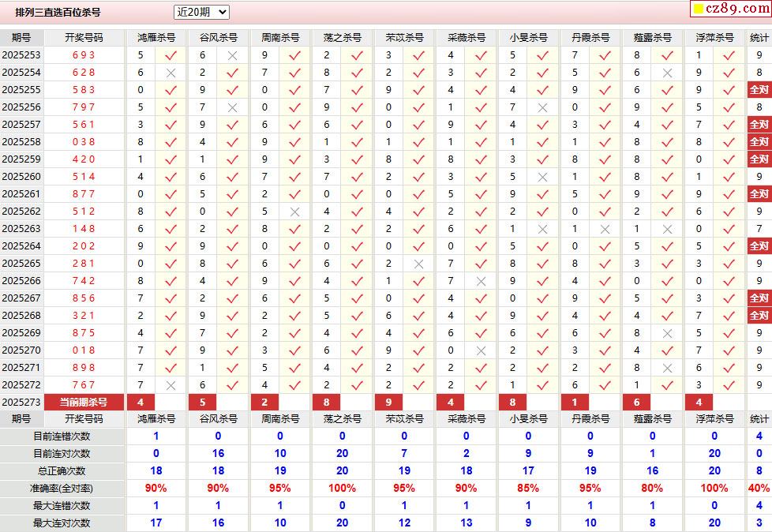
Task: Click the 目前连错次数 row label
Action: 62,436
